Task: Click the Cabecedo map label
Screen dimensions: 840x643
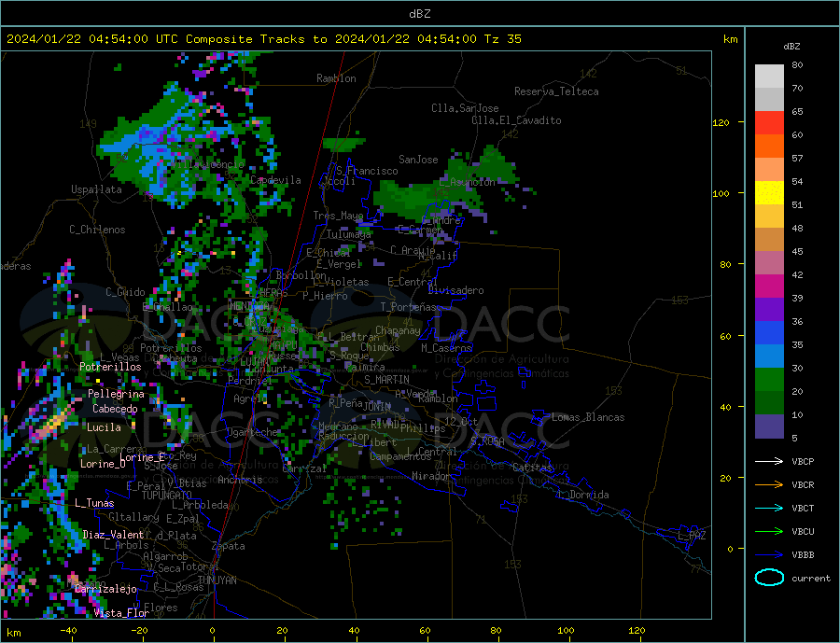Action: [115, 409]
